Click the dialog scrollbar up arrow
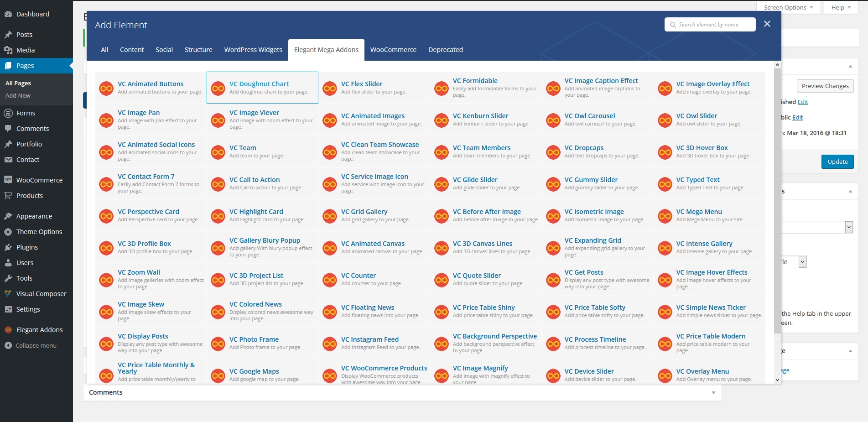 777,65
